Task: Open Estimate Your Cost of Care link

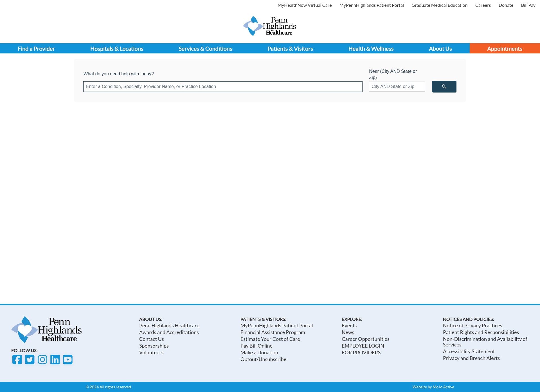Action: tap(270, 339)
